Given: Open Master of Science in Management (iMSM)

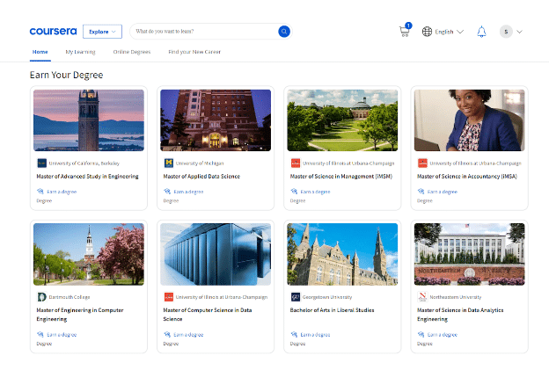Looking at the screenshot, I should point(341,177).
